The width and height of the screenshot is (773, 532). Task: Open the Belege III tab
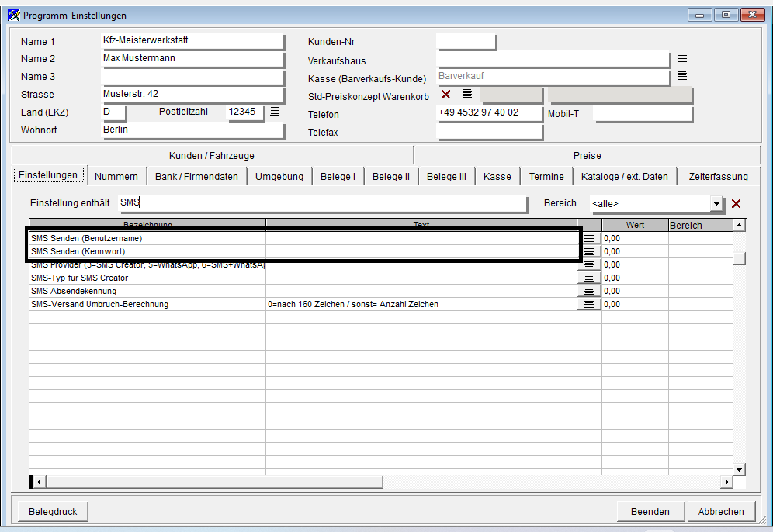(x=446, y=177)
